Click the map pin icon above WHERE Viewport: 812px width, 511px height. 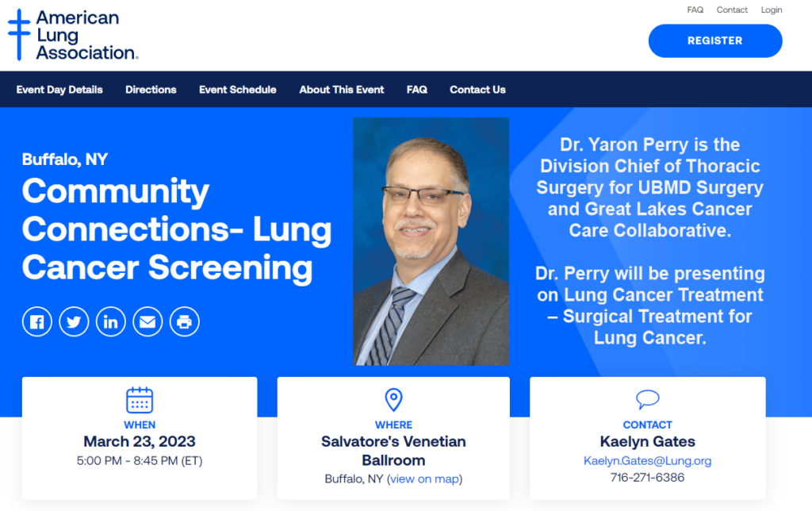coord(393,400)
